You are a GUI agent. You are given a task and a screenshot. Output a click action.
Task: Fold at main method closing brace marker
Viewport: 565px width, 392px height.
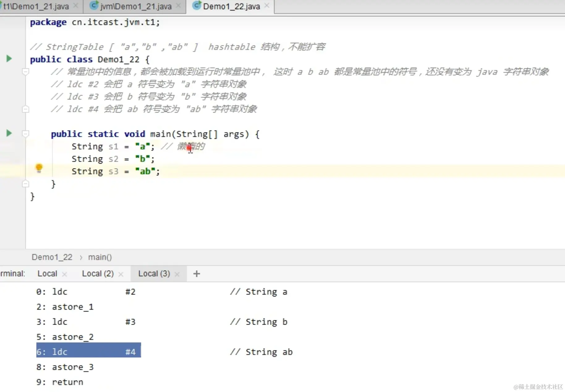pyautogui.click(x=26, y=184)
